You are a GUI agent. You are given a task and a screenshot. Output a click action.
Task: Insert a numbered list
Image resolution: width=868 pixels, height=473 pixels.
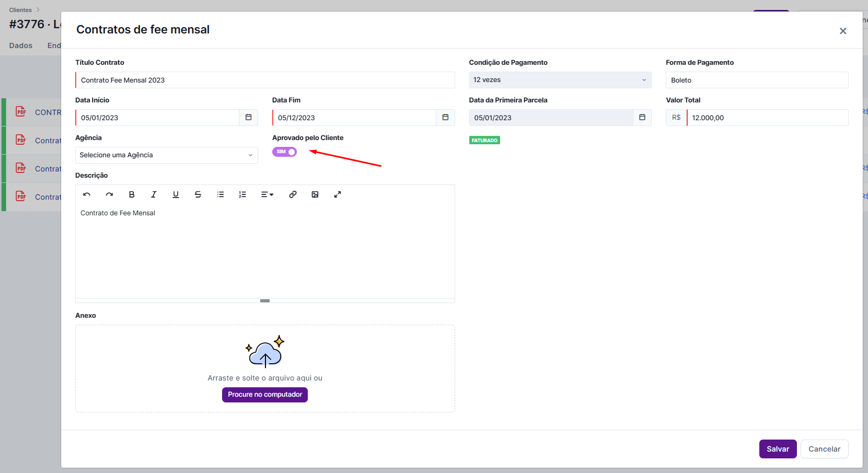pyautogui.click(x=242, y=194)
